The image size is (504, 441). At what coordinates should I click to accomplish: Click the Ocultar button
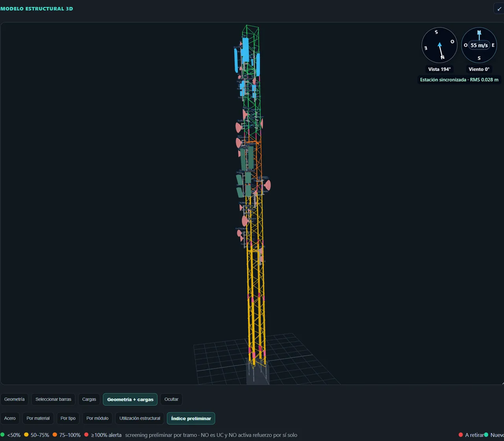click(x=171, y=399)
